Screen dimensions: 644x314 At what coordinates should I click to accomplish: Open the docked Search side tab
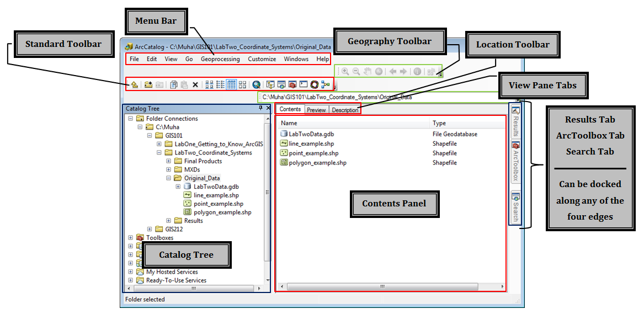pyautogui.click(x=515, y=207)
